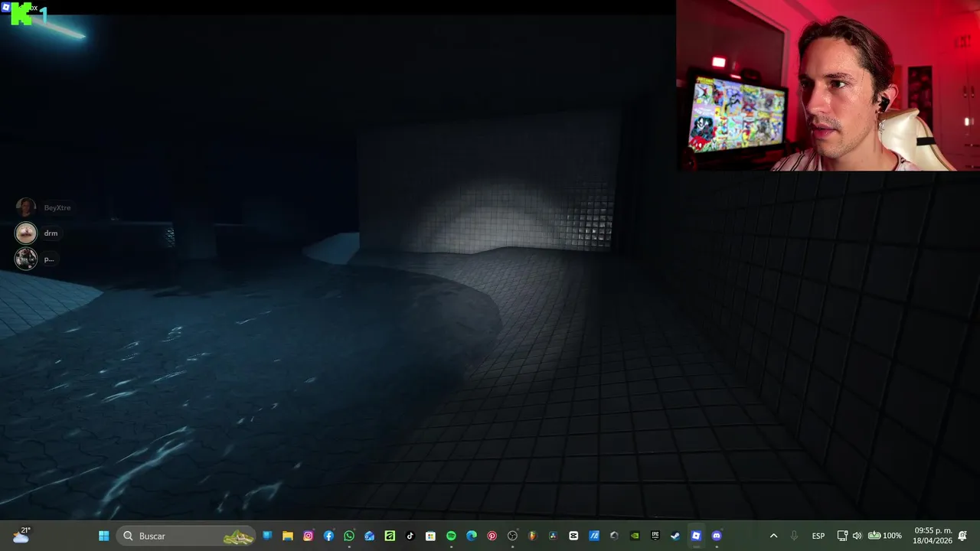Click the BeyXtre avatar in the Discord overlay

[26, 207]
